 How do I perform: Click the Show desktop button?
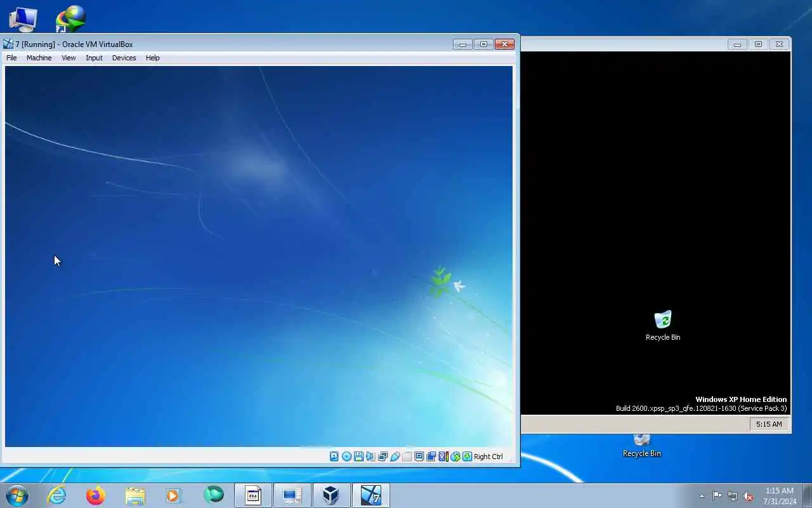(x=807, y=495)
